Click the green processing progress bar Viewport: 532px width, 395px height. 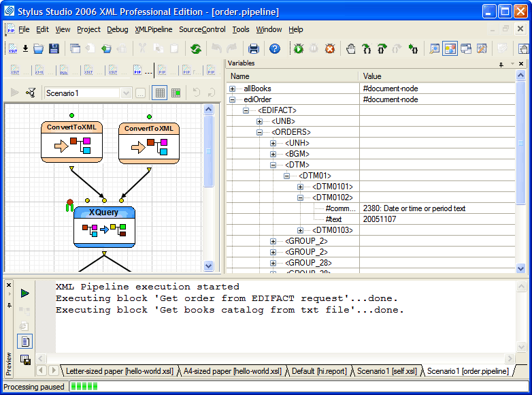(x=84, y=387)
